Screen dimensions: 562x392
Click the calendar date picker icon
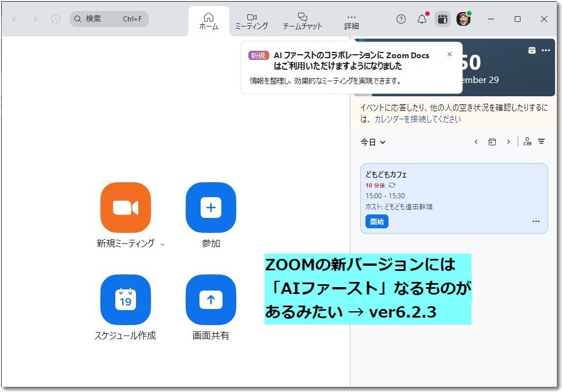pos(492,142)
